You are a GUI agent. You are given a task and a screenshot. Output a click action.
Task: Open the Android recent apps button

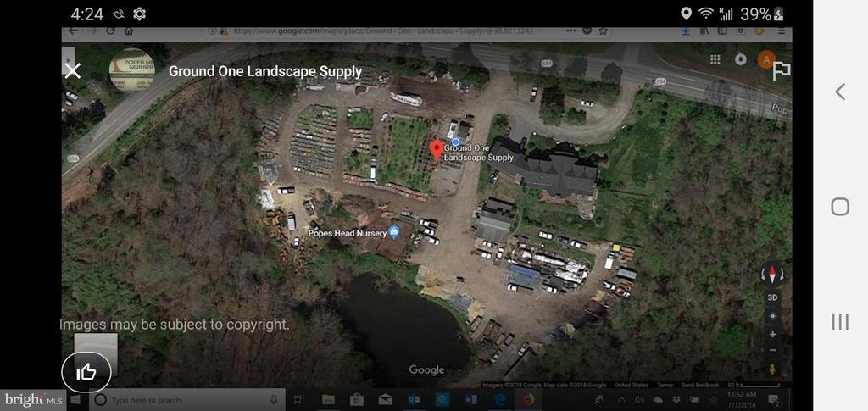(x=839, y=321)
